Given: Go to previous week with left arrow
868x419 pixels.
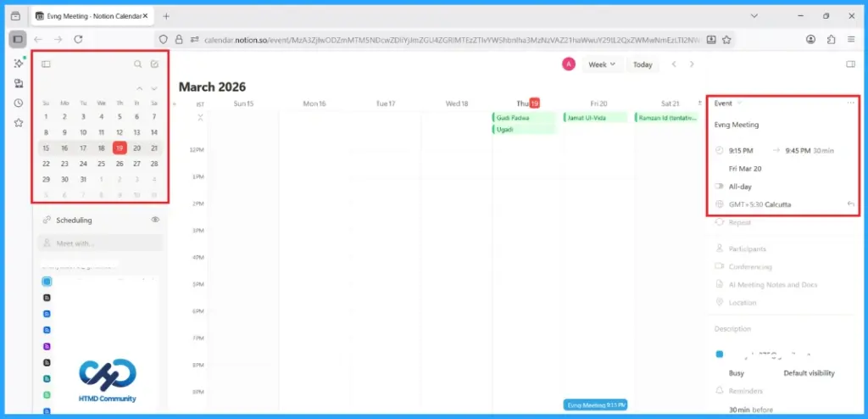Looking at the screenshot, I should (x=674, y=64).
